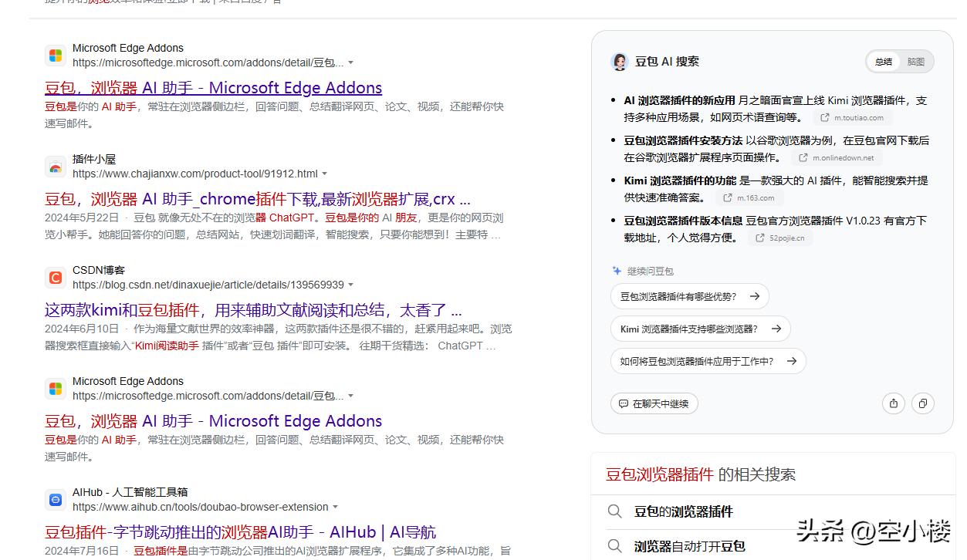Switch to 脑图 mind map view

916,62
